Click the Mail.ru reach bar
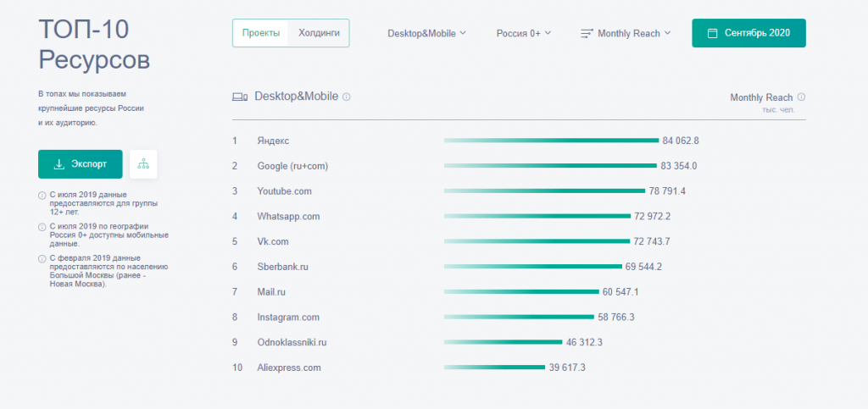The width and height of the screenshot is (868, 409). click(521, 292)
